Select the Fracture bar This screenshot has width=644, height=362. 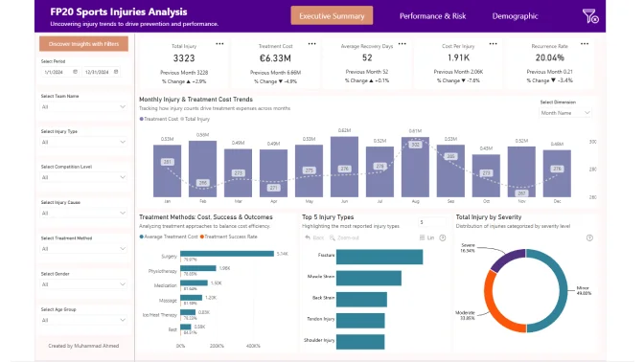379,257
